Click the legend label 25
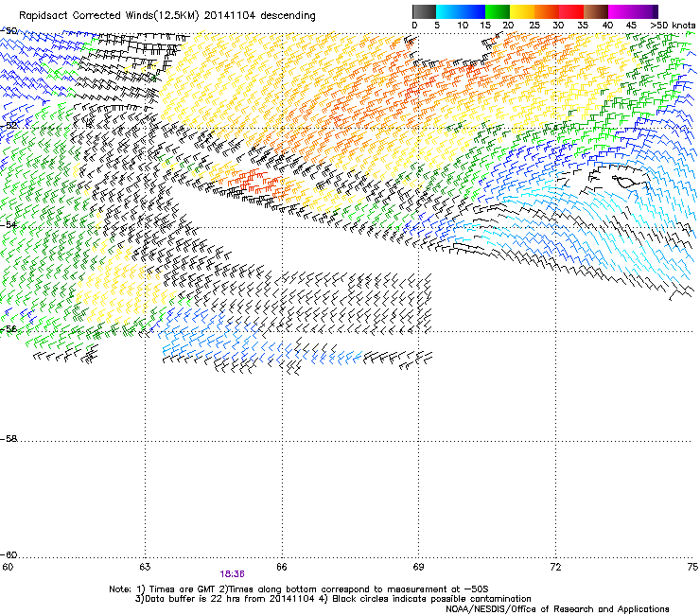700x615 pixels. click(x=534, y=26)
